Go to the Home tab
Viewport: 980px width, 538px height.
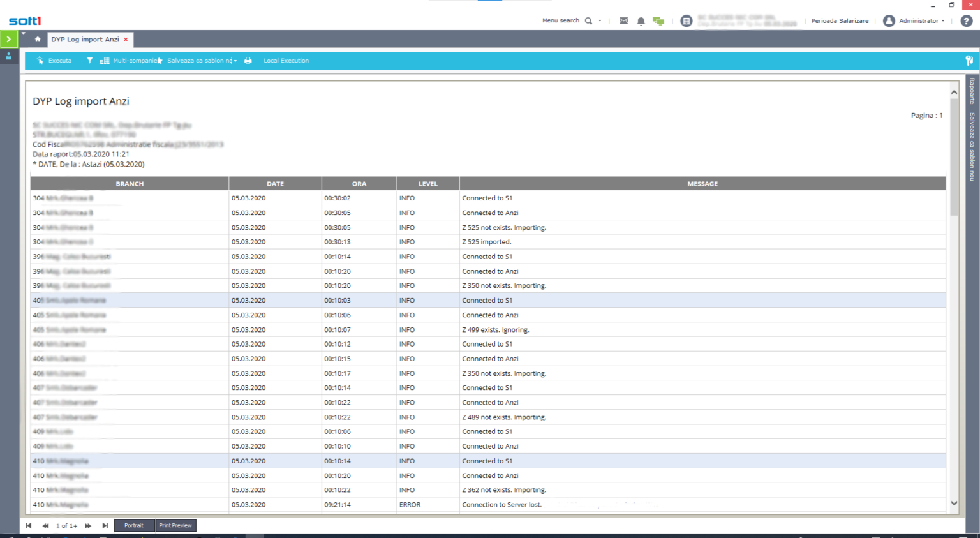[37, 39]
